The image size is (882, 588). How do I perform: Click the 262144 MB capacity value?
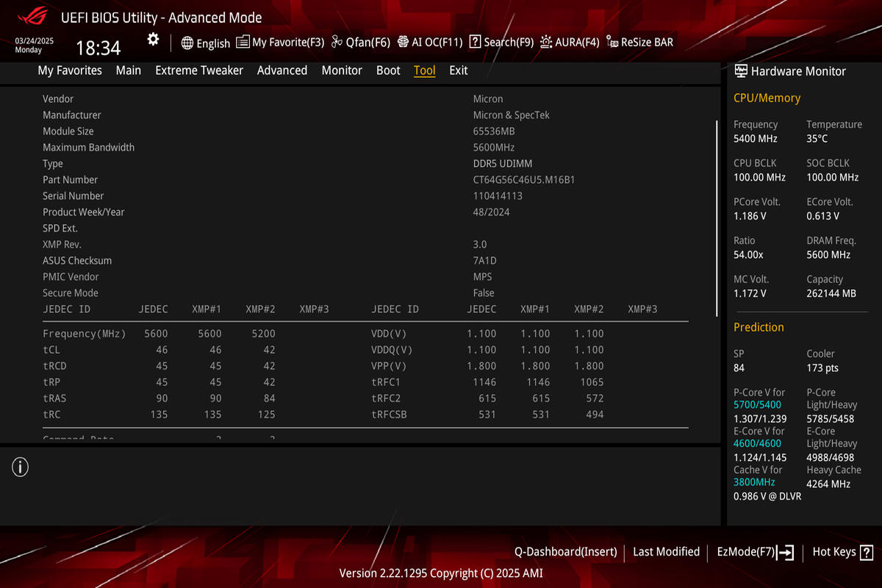click(831, 293)
